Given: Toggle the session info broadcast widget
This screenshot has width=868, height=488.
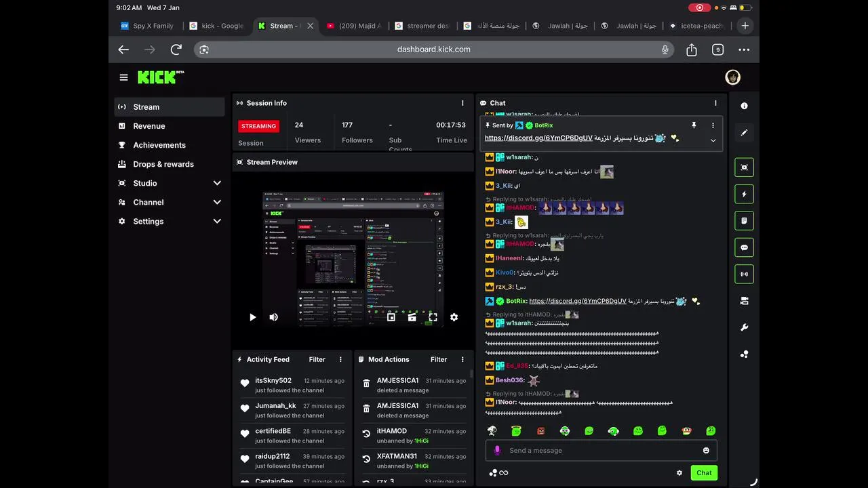Looking at the screenshot, I should click(744, 274).
